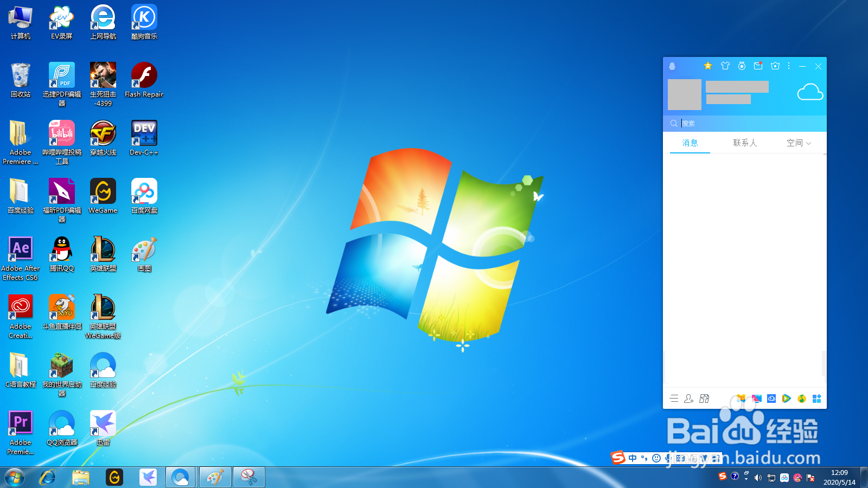Image resolution: width=868 pixels, height=488 pixels.
Task: Open Internet Explorer from taskbar
Action: [48, 478]
